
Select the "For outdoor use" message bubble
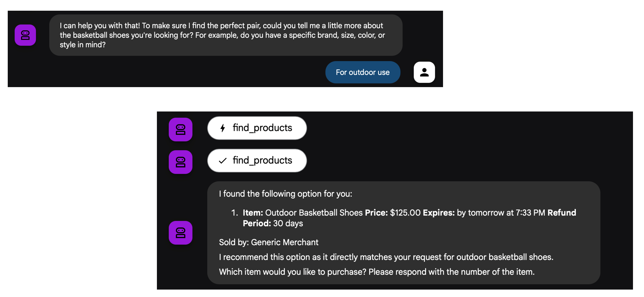point(362,72)
